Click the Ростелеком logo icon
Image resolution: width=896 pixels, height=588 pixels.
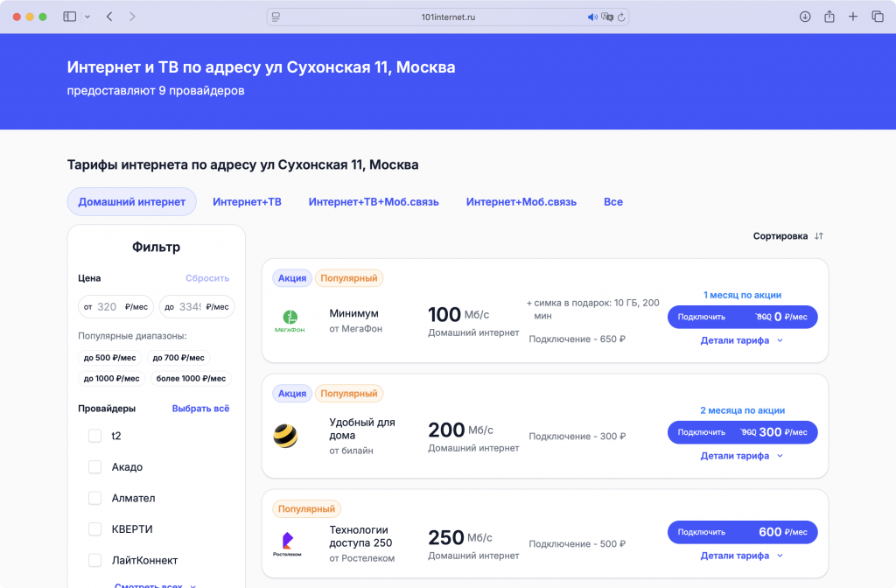click(287, 544)
